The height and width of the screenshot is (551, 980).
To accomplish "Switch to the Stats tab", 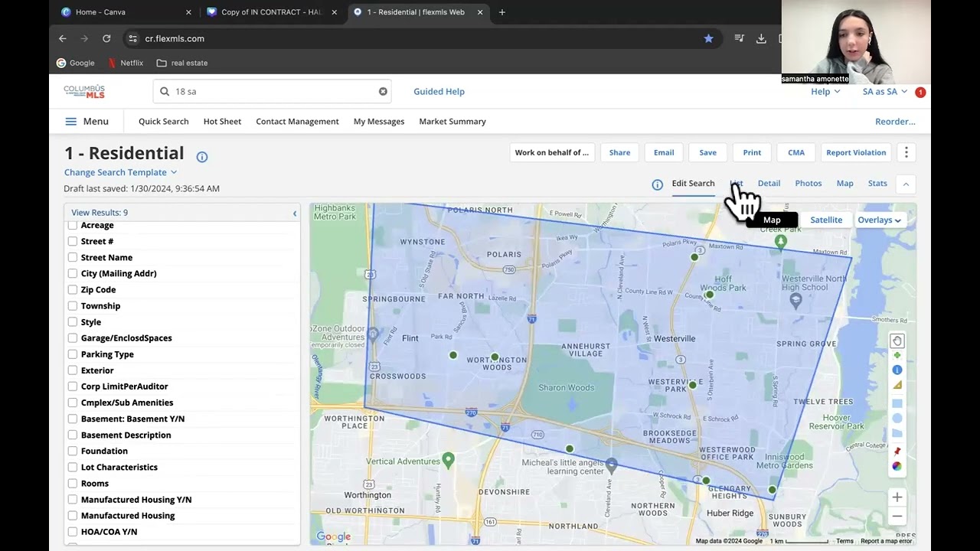I will click(877, 184).
